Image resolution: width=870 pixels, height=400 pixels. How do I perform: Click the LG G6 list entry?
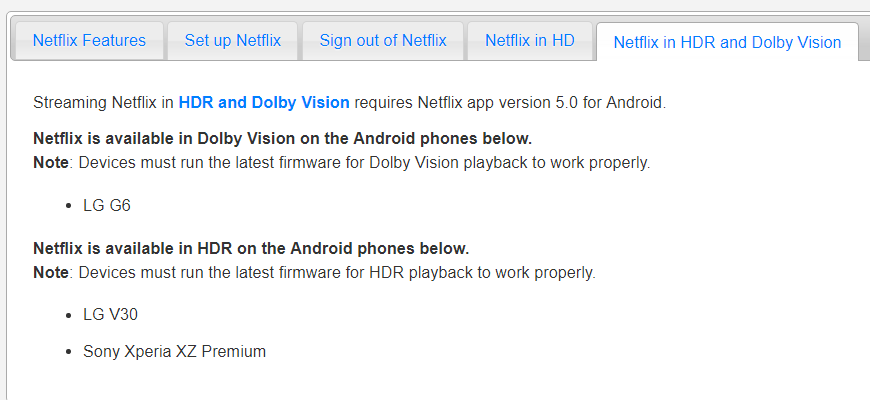[x=107, y=206]
